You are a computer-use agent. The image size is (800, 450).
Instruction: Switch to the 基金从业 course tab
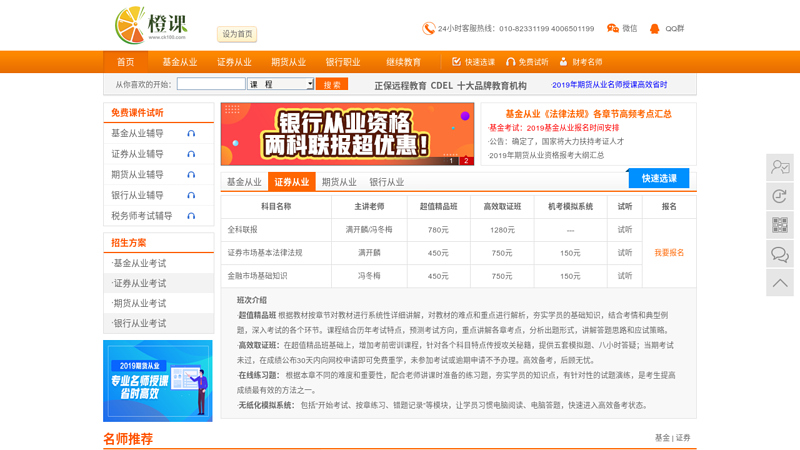point(244,182)
